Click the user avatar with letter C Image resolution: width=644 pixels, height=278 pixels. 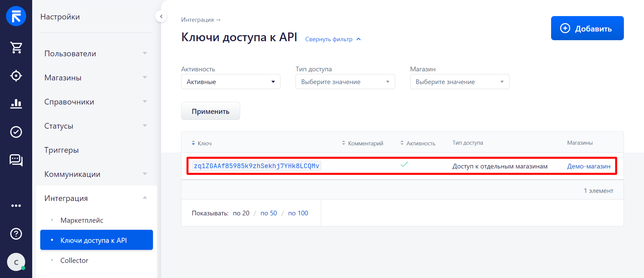[x=16, y=262]
